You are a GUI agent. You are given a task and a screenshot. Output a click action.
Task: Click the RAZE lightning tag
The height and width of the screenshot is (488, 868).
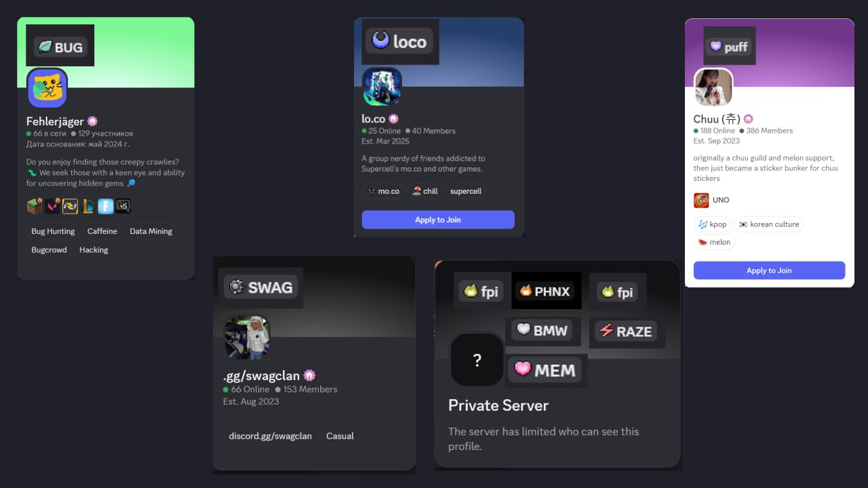(626, 331)
